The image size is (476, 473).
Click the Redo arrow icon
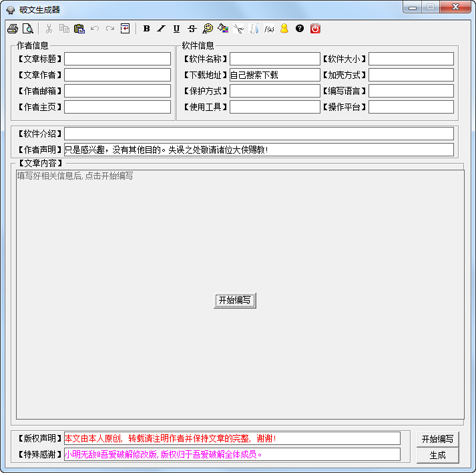[110, 29]
